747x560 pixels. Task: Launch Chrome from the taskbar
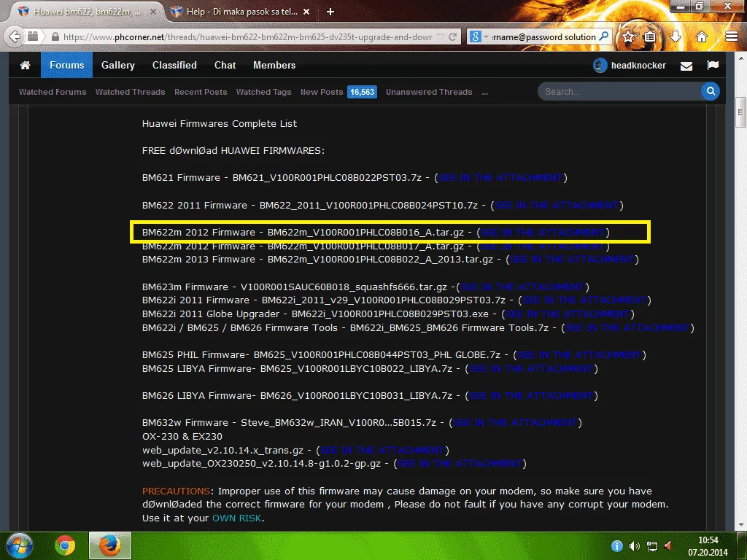65,545
